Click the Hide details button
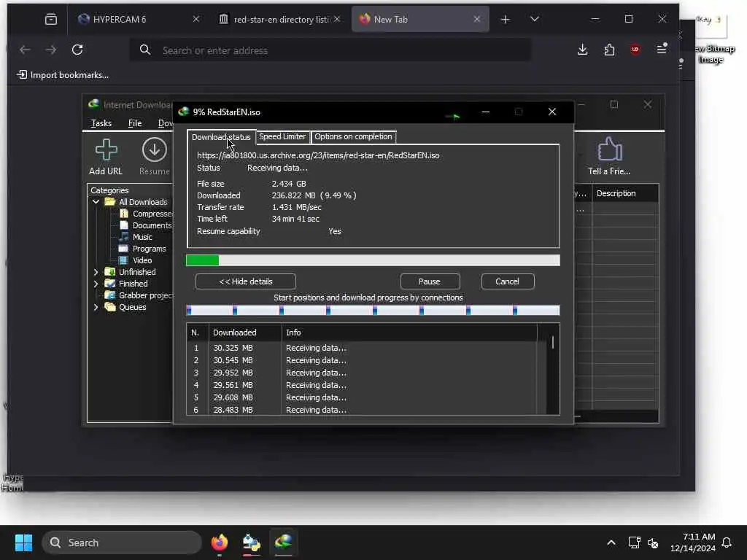The height and width of the screenshot is (560, 747). 245,281
